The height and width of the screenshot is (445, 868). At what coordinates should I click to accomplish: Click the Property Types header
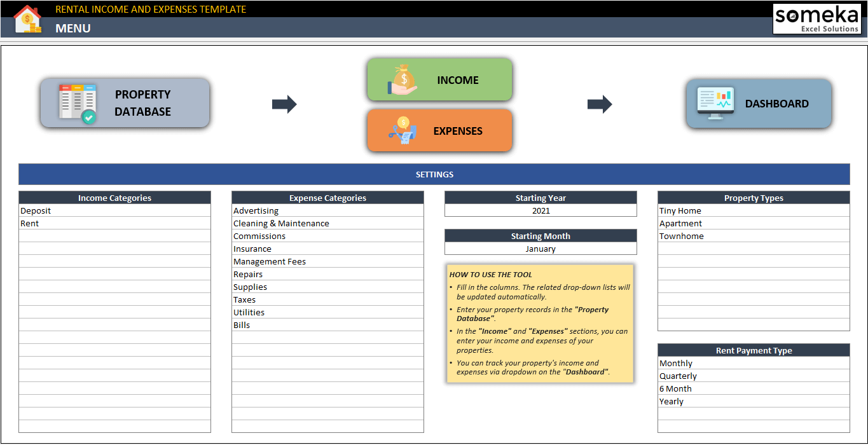[754, 198]
